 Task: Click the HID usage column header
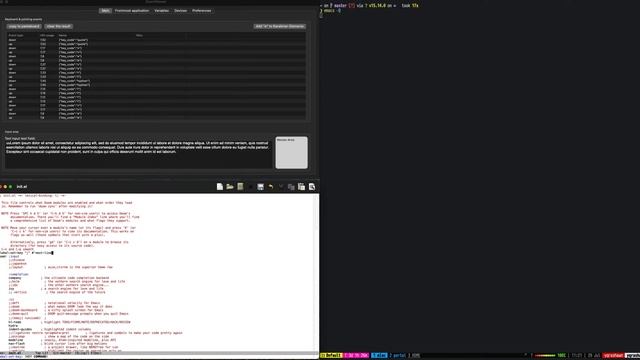pyautogui.click(x=47, y=36)
